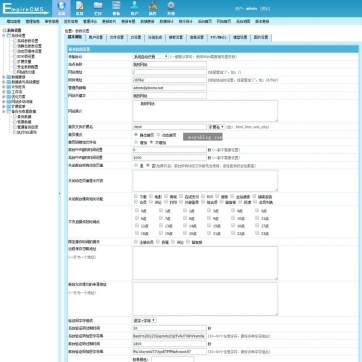Collapse the 系统设置 sub-folder tree node

(x=4, y=35)
